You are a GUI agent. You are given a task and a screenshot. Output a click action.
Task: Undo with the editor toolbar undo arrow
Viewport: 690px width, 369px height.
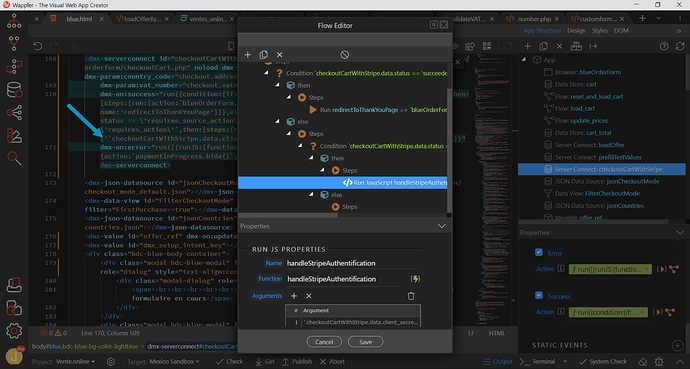[x=38, y=46]
